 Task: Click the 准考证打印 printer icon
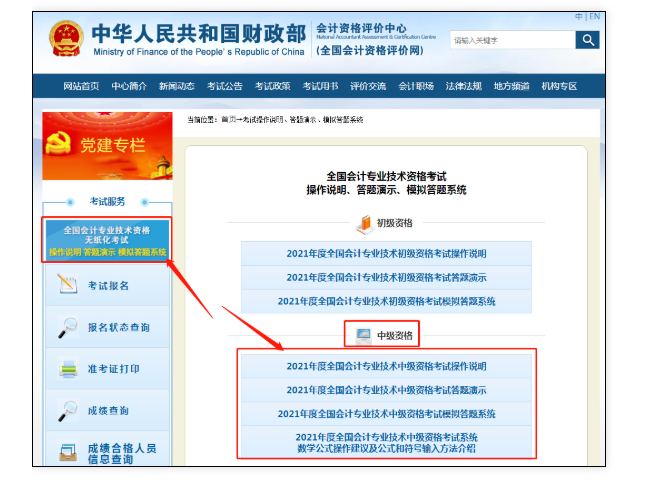(x=68, y=369)
